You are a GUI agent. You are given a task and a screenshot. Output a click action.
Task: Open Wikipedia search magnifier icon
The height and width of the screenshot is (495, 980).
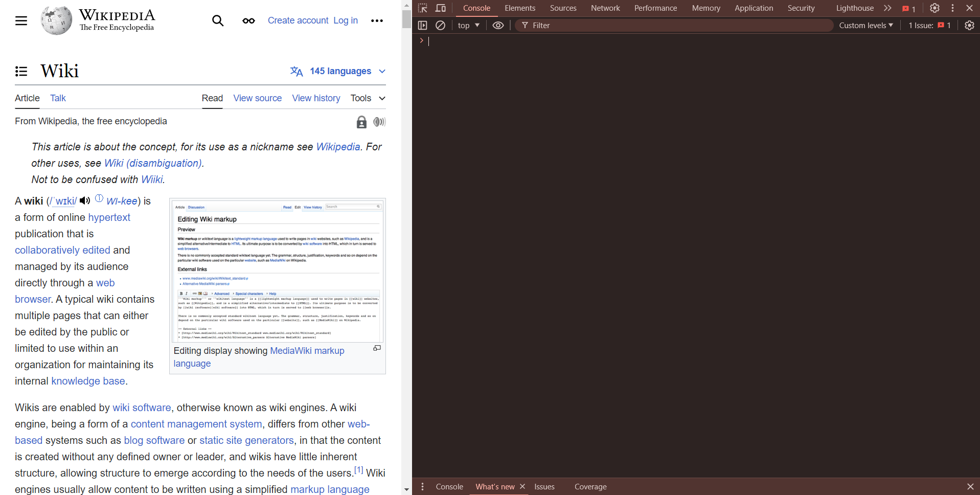click(x=218, y=20)
